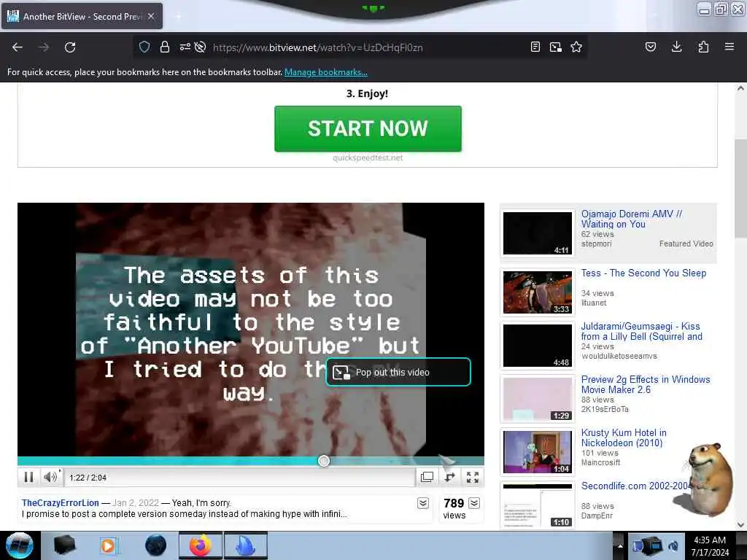This screenshot has height=560, width=747.
Task: Open Firefox downloads panel
Action: pyautogui.click(x=676, y=47)
